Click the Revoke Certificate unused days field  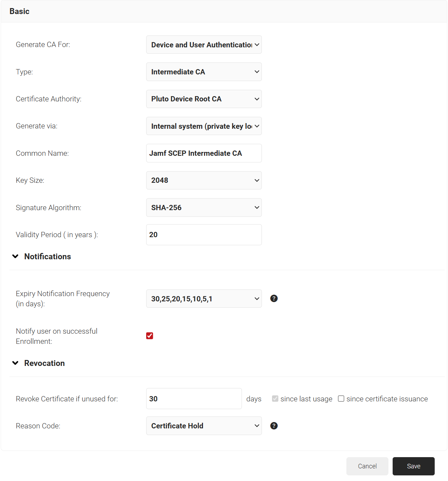[194, 399]
